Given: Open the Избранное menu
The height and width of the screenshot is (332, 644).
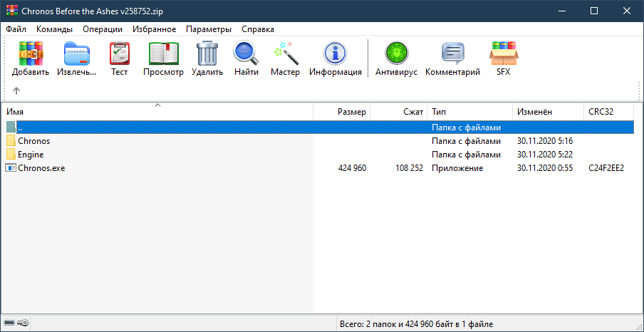Looking at the screenshot, I should pos(154,29).
